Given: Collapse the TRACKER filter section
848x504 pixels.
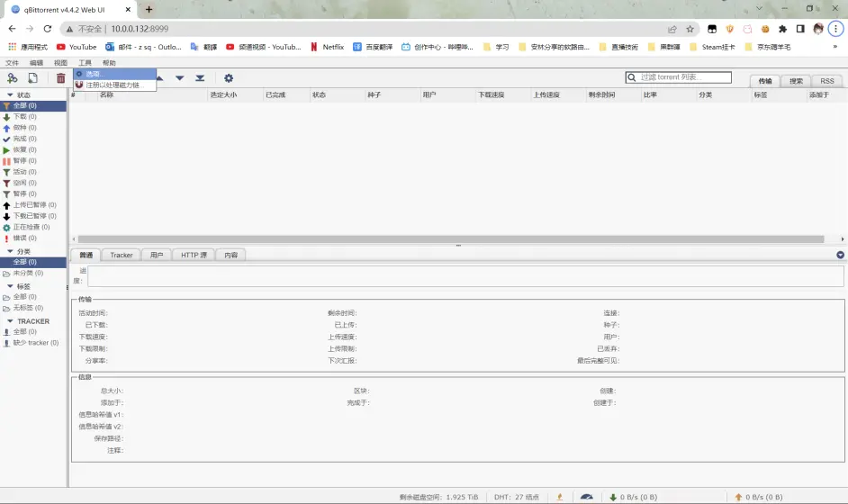Looking at the screenshot, I should pyautogui.click(x=10, y=321).
